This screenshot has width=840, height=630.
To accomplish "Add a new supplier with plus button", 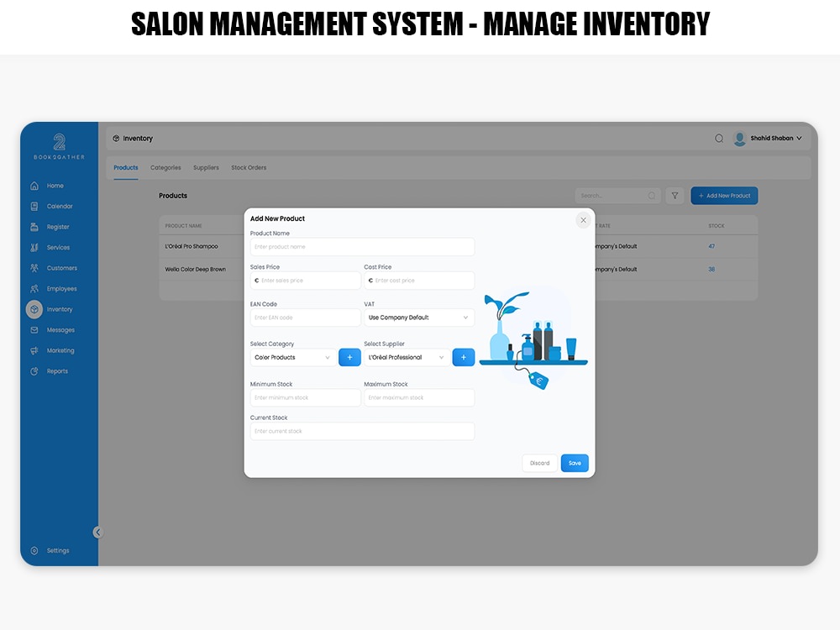I will (x=464, y=357).
